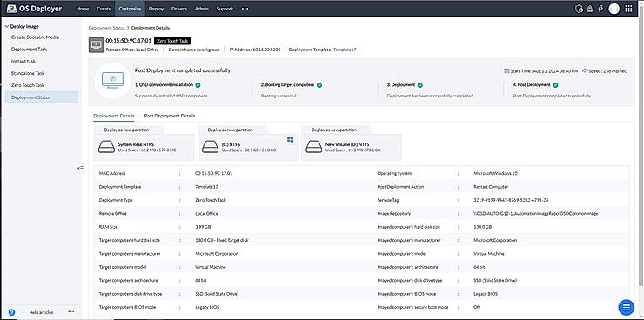Open Instant task in sidebar

23,61
